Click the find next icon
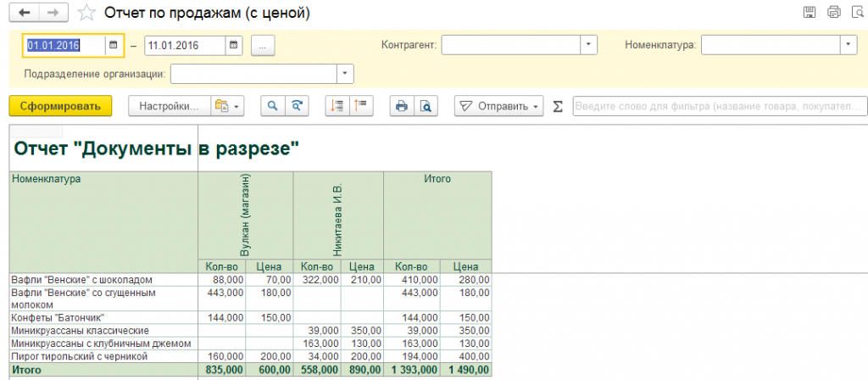The width and height of the screenshot is (868, 380). (x=297, y=106)
